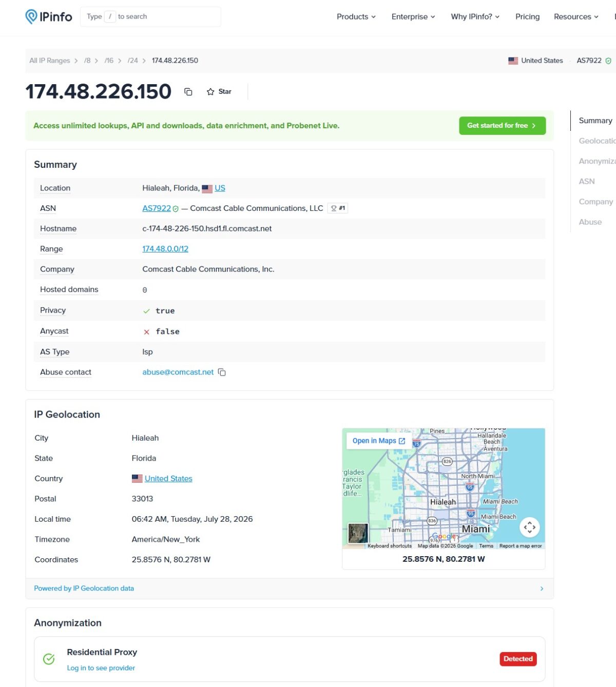The image size is (616, 687).
Task: Expand the Why IPinfo? menu
Action: click(475, 17)
